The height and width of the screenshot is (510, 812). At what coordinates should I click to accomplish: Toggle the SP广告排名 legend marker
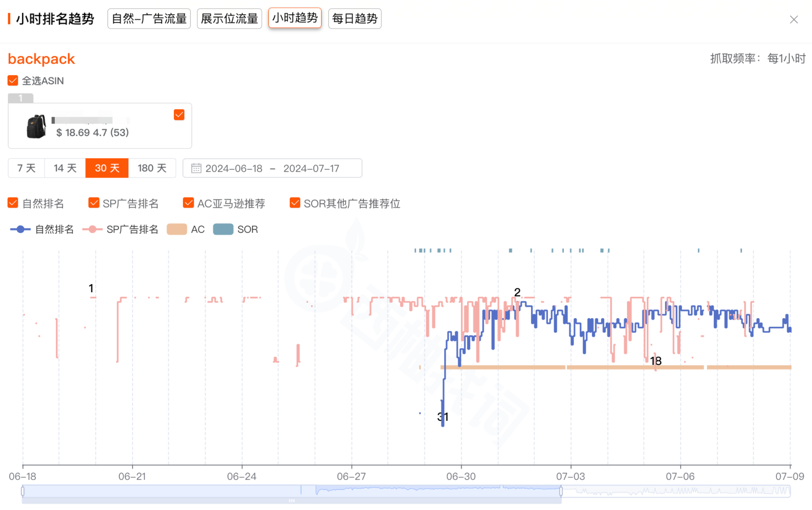(x=92, y=229)
